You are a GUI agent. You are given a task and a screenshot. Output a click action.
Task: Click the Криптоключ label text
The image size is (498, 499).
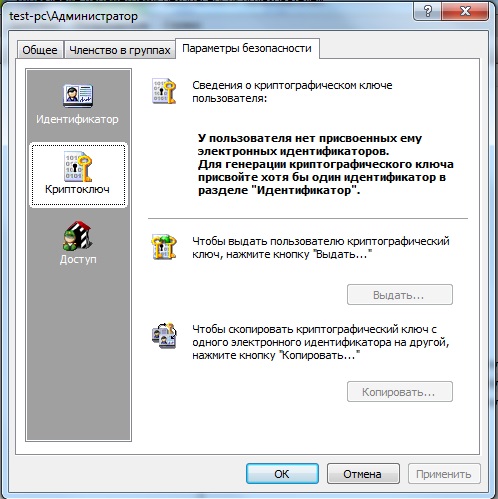click(x=77, y=189)
